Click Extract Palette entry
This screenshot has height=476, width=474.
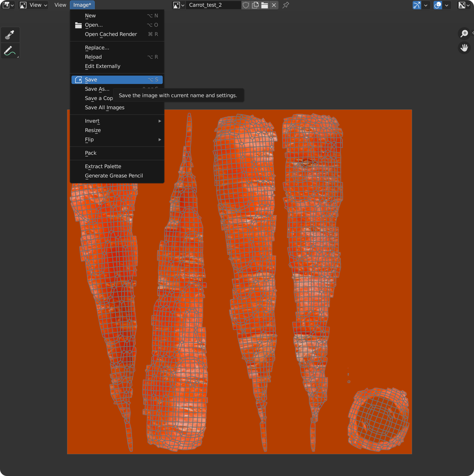(x=103, y=166)
